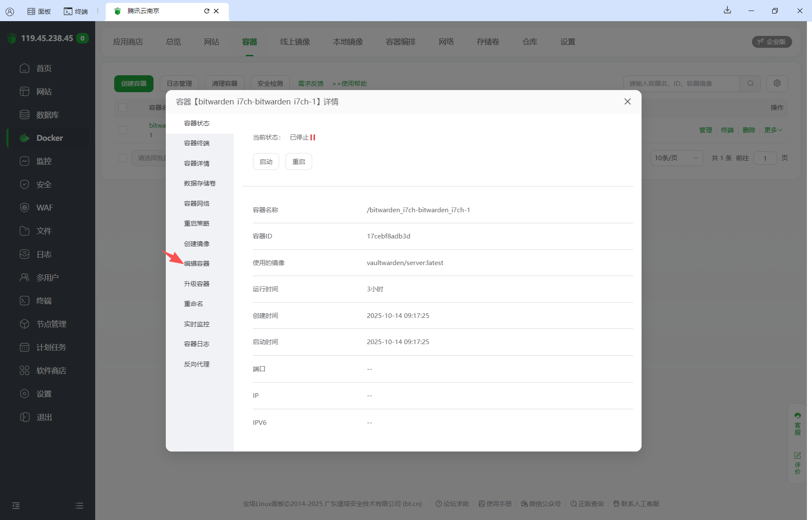Open the table settings gear icon
This screenshot has height=520, width=812.
point(777,83)
